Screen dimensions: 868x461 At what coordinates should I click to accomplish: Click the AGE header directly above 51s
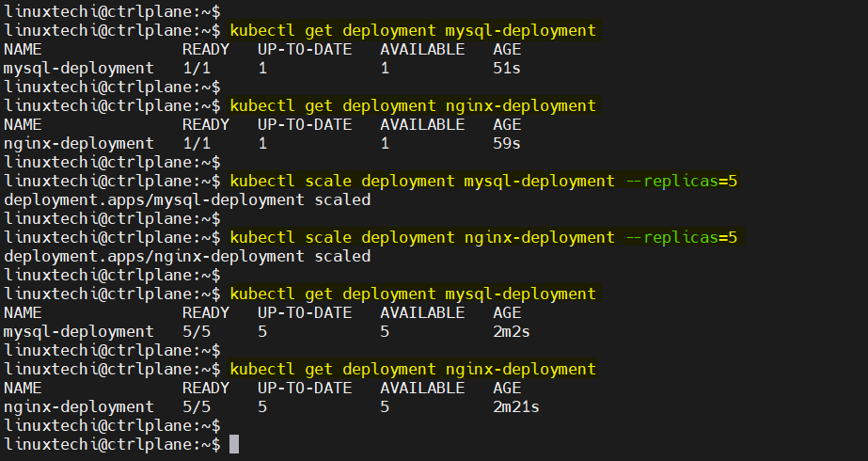click(x=507, y=49)
